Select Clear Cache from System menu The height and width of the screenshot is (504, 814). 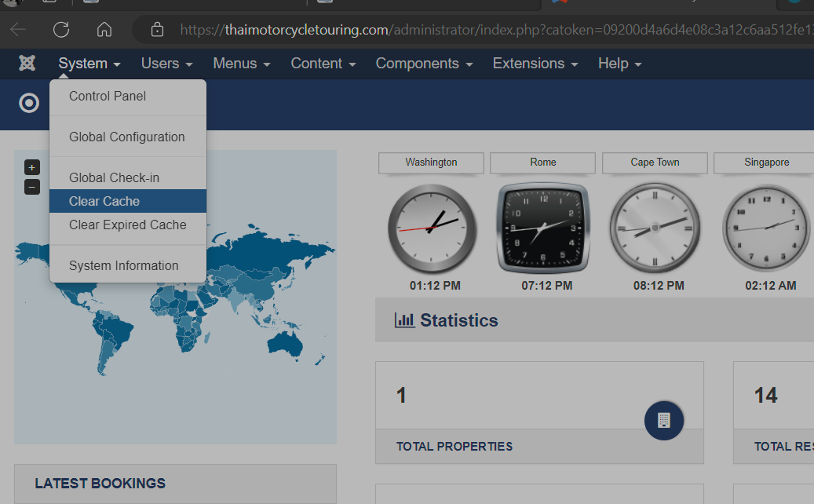104,201
